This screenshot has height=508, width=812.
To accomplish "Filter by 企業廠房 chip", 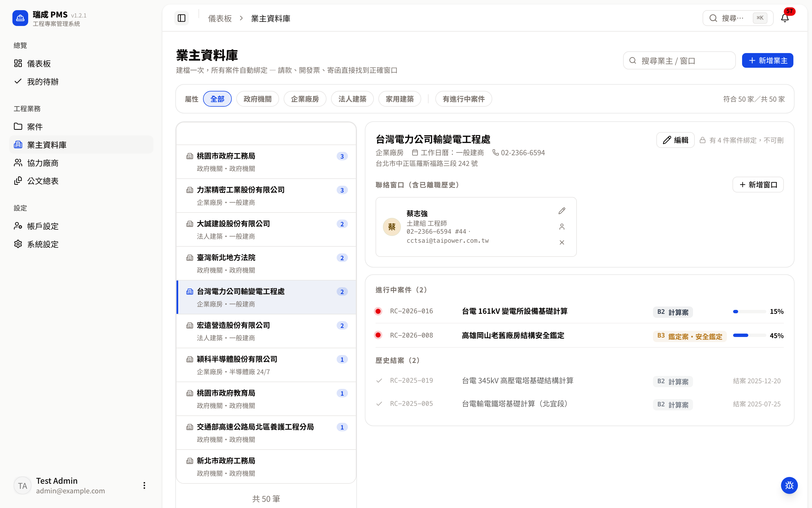I will (305, 99).
